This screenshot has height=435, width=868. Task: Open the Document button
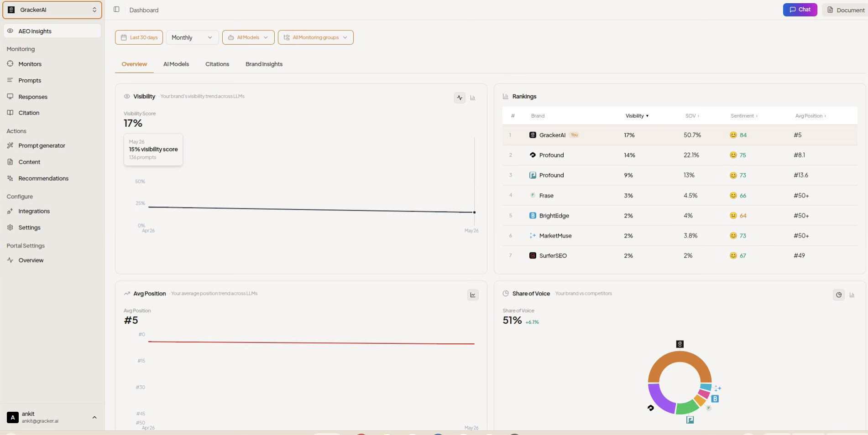(x=846, y=10)
